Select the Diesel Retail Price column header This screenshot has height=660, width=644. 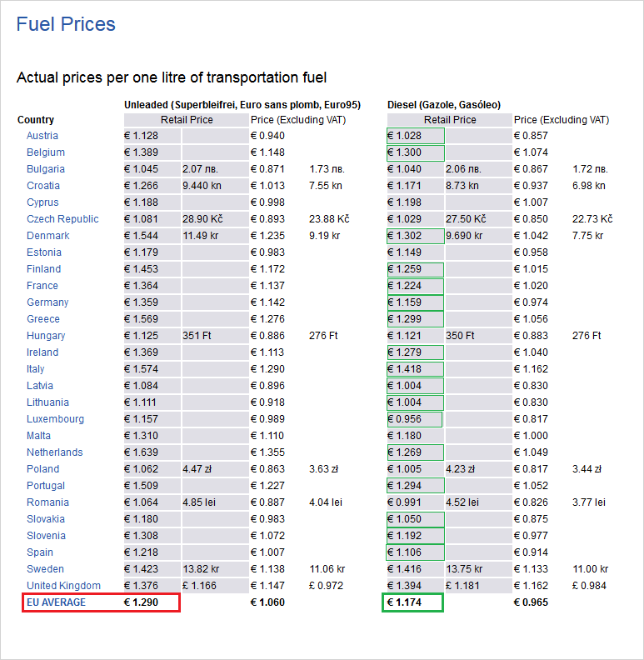click(450, 120)
